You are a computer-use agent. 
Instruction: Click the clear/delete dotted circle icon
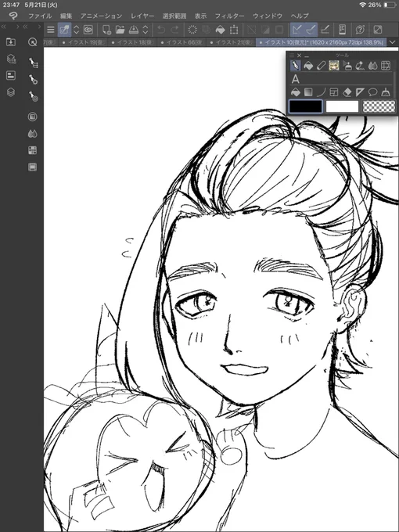point(192,30)
